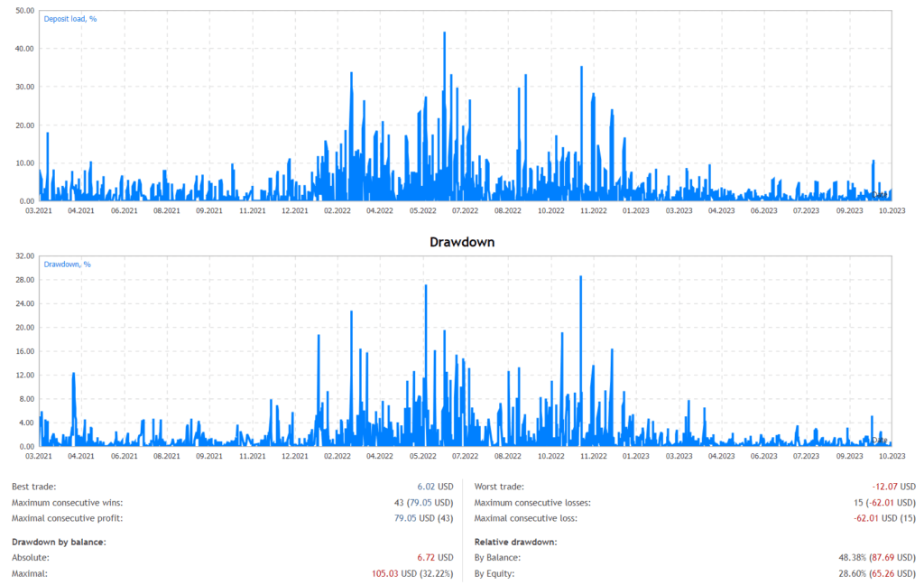
Task: Click the Maximal consecutive profit value 79.05 USD (43)
Action: point(418,517)
